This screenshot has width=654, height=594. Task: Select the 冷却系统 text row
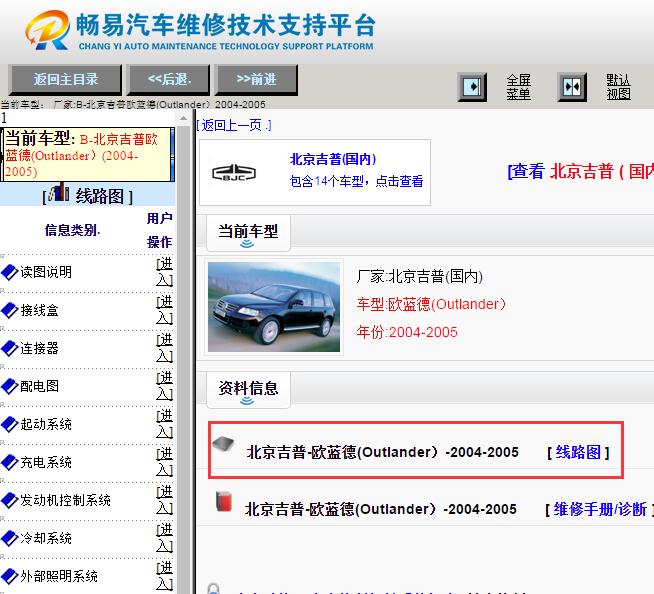pyautogui.click(x=46, y=538)
